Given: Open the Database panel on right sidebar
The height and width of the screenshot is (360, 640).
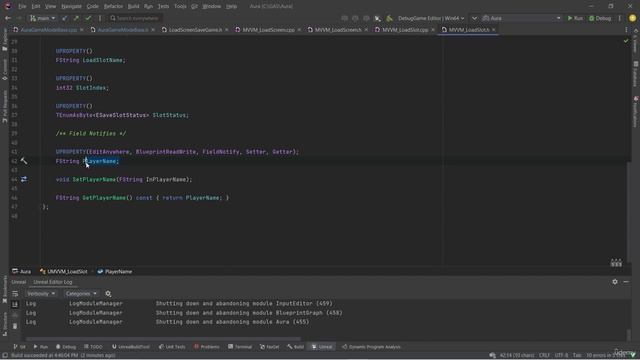Looking at the screenshot, I should [636, 74].
